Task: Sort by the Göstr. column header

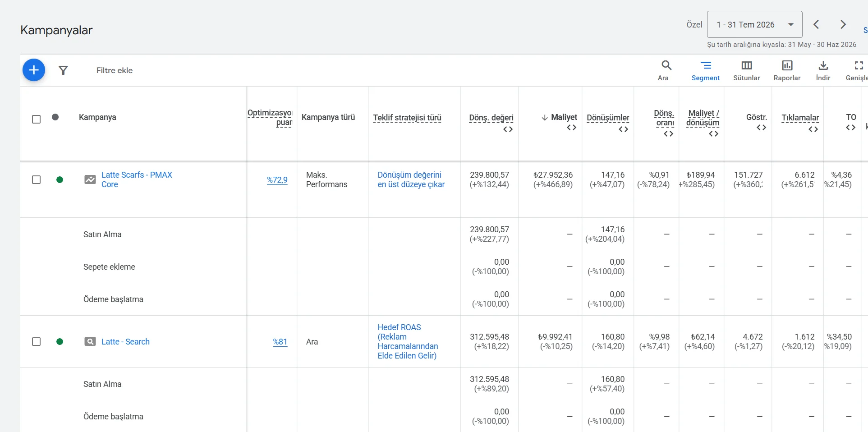Action: (x=757, y=117)
